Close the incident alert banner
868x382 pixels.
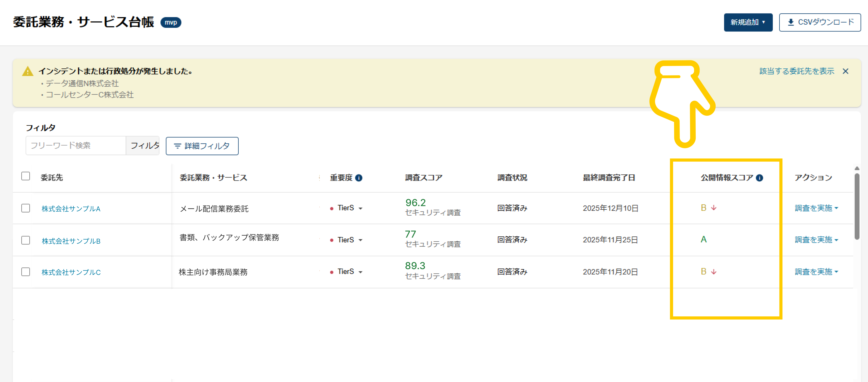pyautogui.click(x=845, y=71)
